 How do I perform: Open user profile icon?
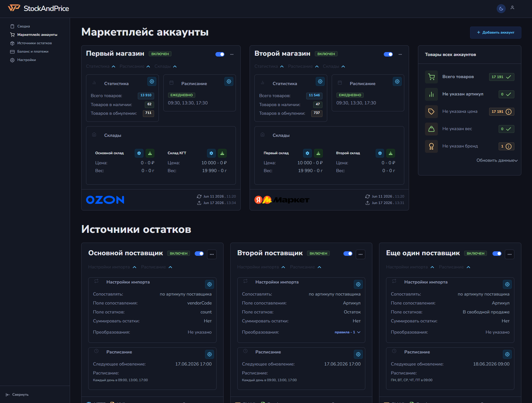pyautogui.click(x=512, y=8)
